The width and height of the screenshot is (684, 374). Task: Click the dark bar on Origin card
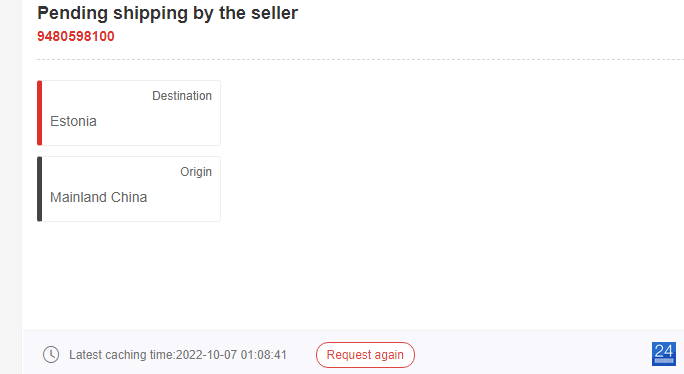coord(39,189)
